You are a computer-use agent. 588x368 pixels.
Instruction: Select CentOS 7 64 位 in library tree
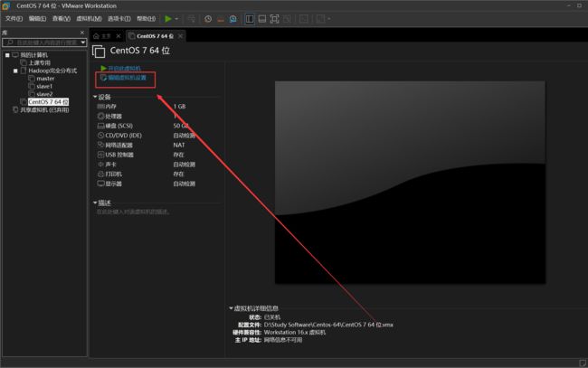click(x=48, y=102)
